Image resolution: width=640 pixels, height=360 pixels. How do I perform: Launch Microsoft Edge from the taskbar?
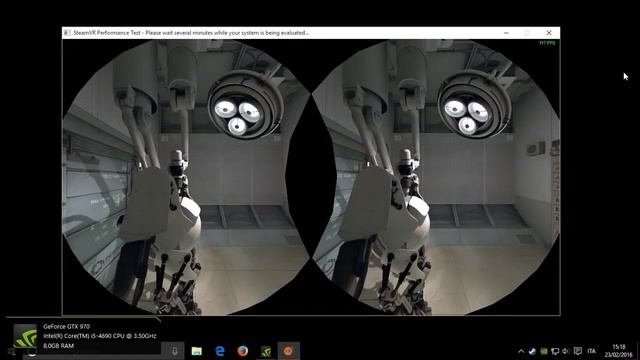[220, 351]
